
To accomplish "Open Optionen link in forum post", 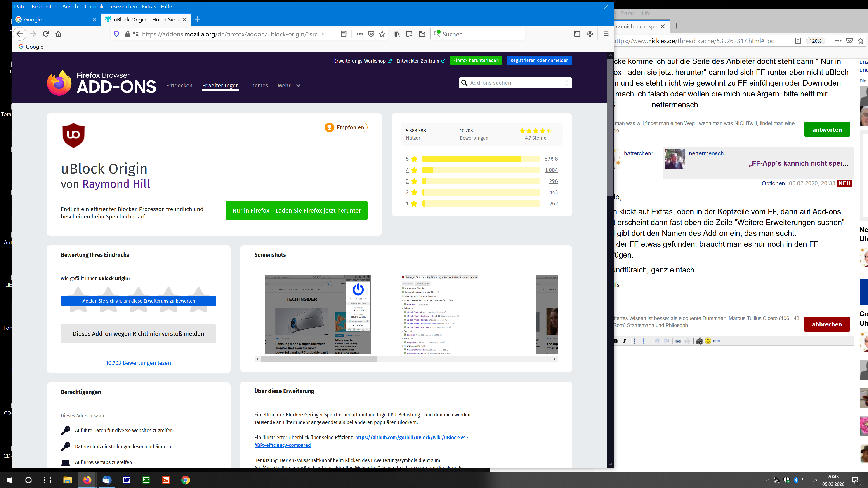I will [773, 183].
